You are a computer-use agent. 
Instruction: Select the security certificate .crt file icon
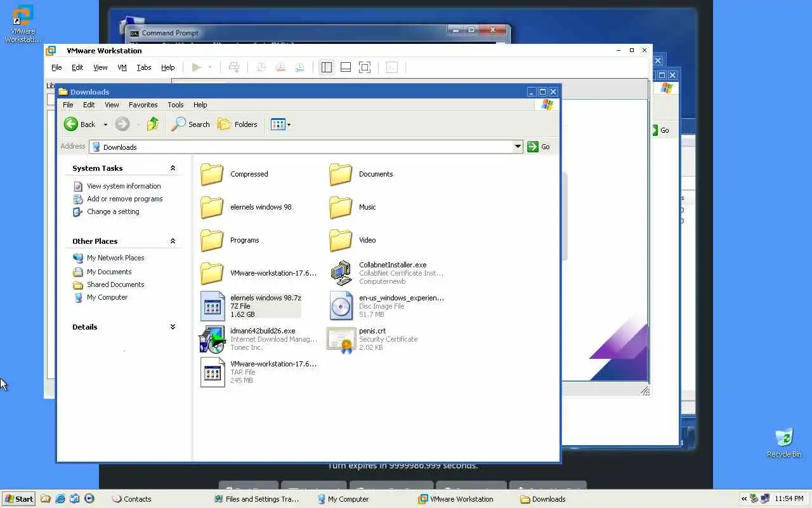tap(341, 340)
